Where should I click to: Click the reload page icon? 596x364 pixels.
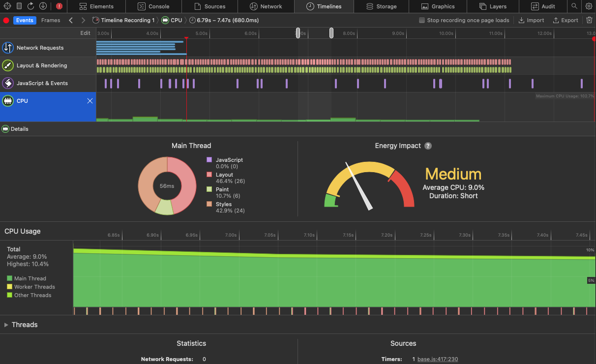(x=31, y=6)
